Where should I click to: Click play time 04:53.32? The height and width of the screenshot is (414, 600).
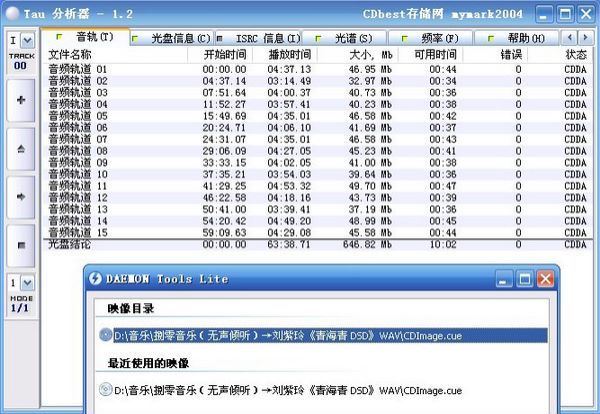point(289,186)
